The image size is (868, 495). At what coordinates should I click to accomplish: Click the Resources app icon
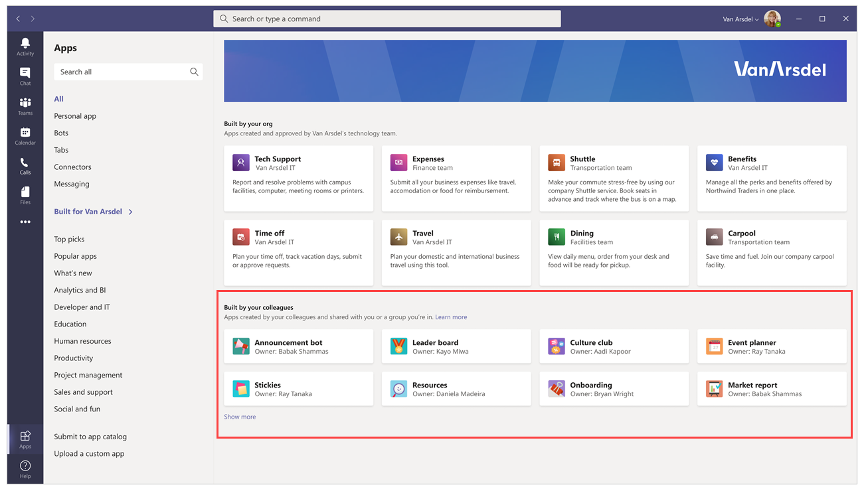(398, 389)
